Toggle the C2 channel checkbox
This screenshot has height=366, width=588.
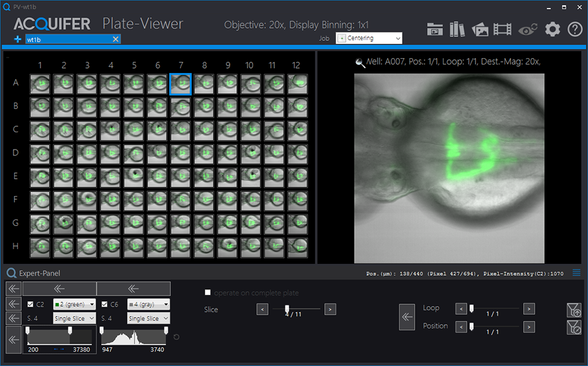pos(31,304)
